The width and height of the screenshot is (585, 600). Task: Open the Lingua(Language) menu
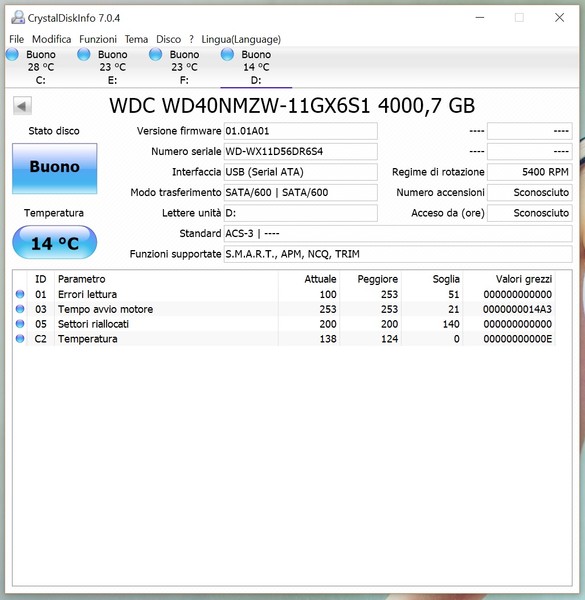point(241,39)
